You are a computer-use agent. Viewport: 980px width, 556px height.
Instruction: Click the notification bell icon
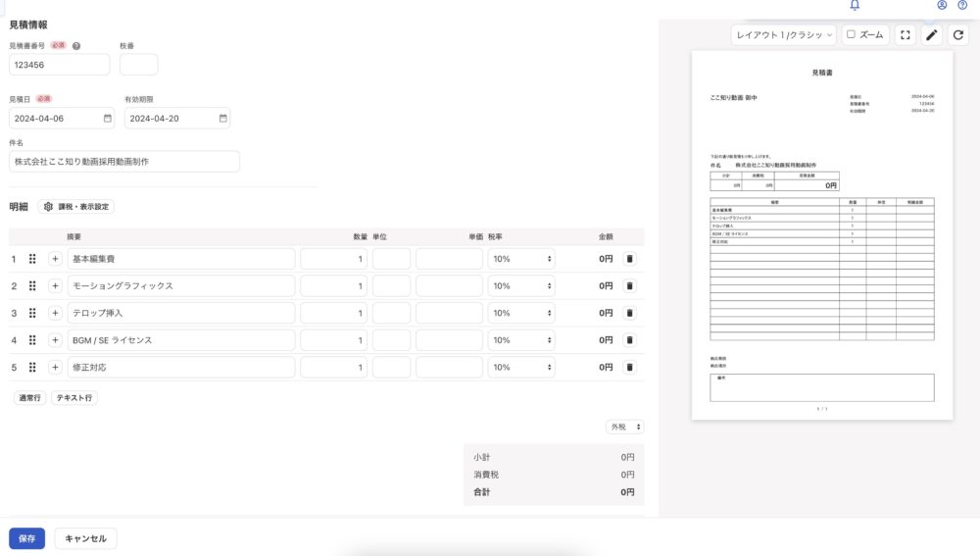855,5
